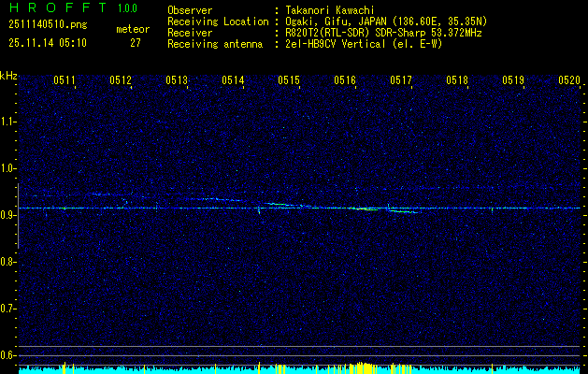
Task: Click the 0520 end time label
Action: click(569, 81)
